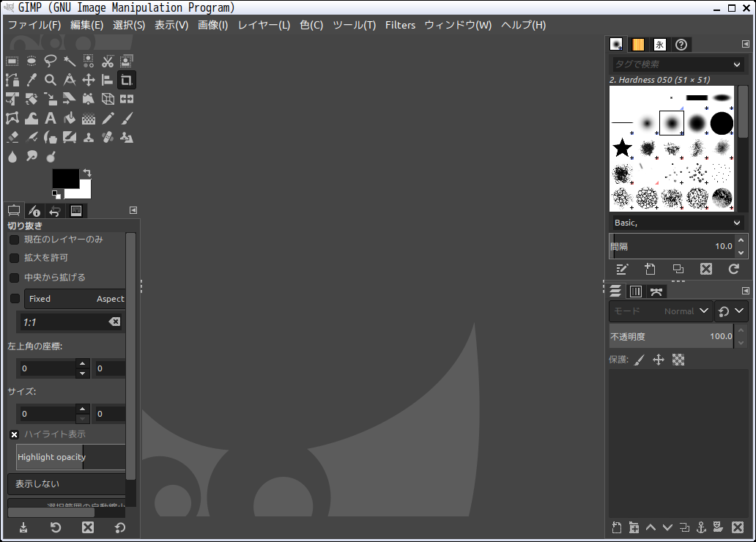The image size is (756, 542).
Task: Open the Fixed Aspect dropdown
Action: pos(75,299)
